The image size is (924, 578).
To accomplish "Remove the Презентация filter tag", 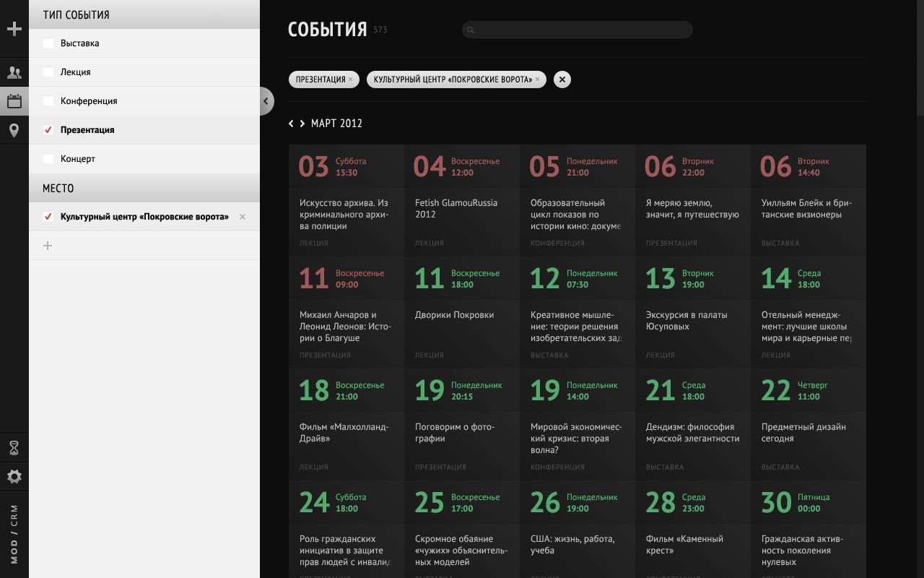I will [351, 79].
